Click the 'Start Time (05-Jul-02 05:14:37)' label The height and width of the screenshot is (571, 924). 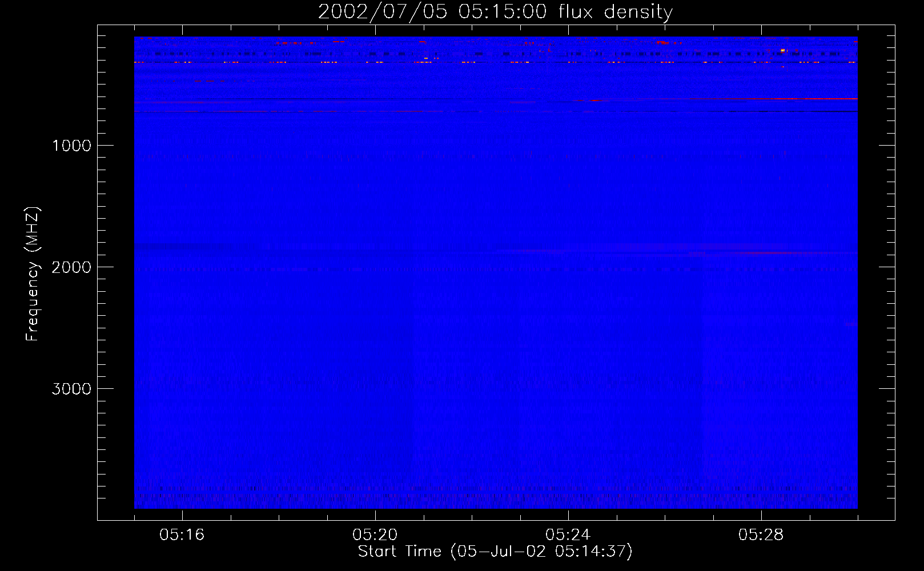(495, 552)
